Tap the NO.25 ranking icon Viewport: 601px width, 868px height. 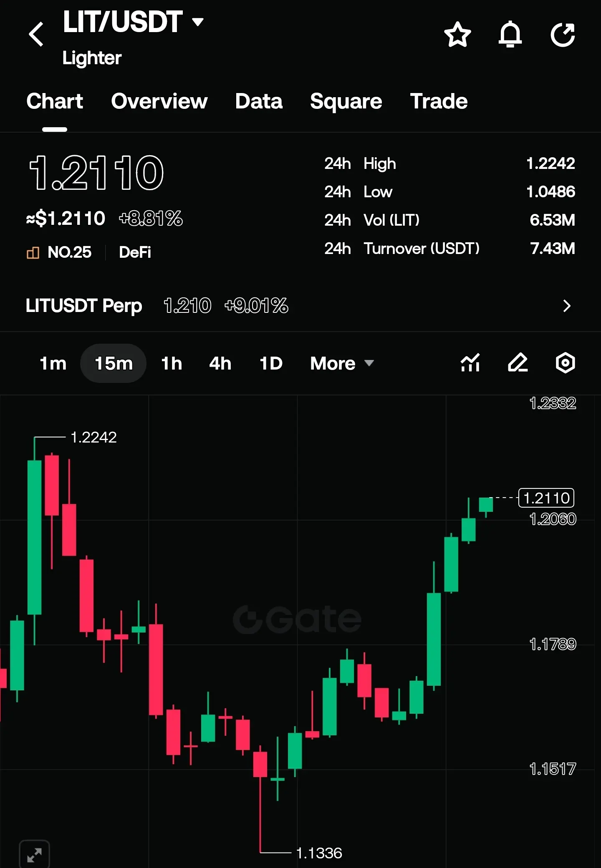33,252
